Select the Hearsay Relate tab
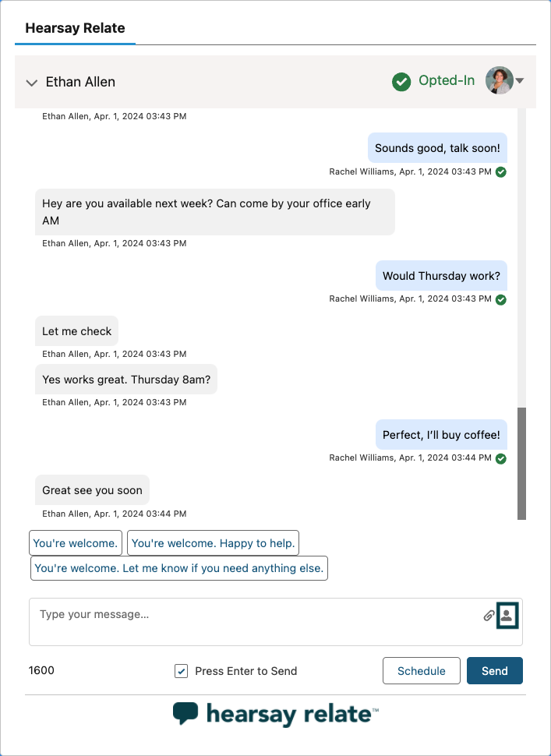This screenshot has width=551, height=756. tap(75, 28)
